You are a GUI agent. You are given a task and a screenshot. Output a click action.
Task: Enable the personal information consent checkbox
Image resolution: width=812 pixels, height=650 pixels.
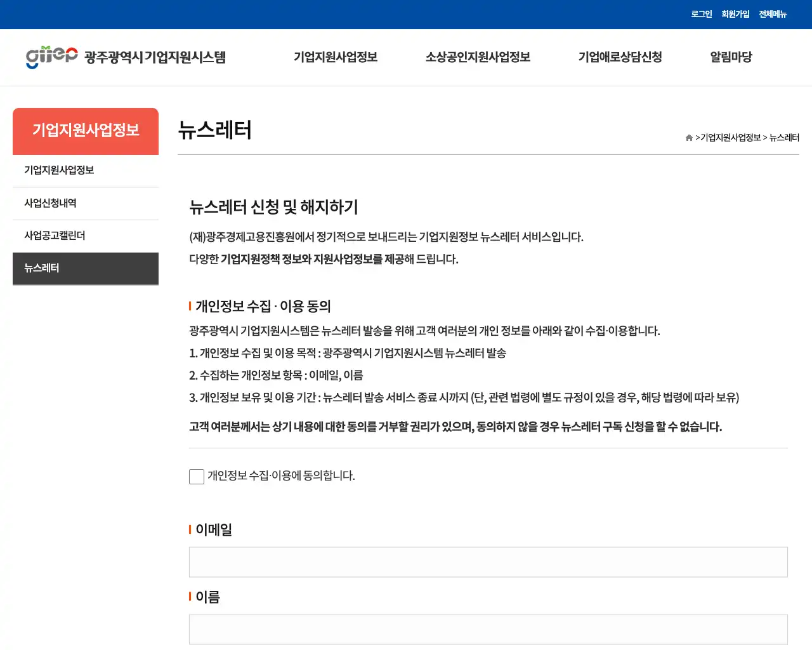(196, 476)
